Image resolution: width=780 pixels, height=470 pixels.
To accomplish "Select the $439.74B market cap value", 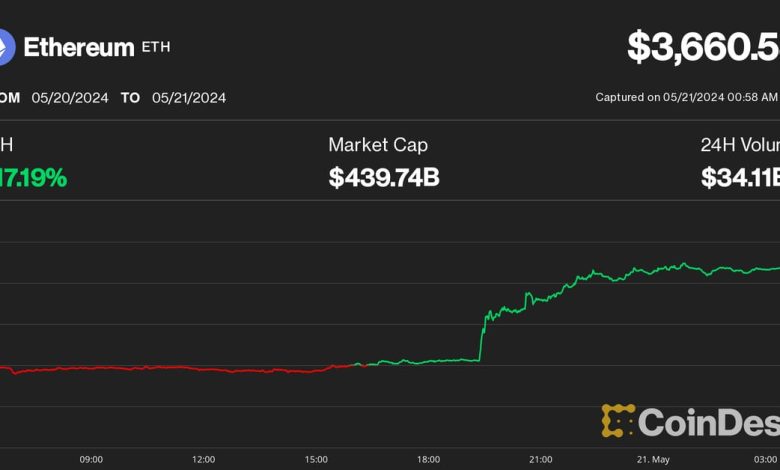I will pyautogui.click(x=383, y=178).
